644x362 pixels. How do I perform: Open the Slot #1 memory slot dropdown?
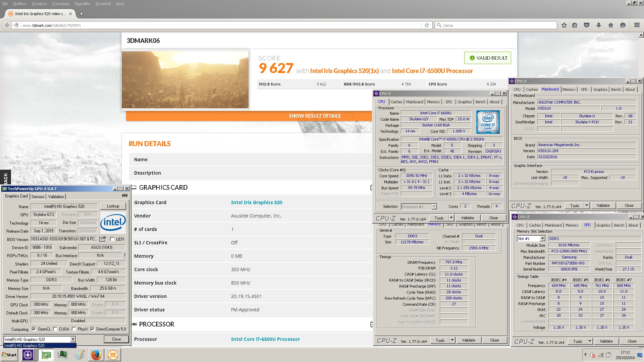(542, 238)
